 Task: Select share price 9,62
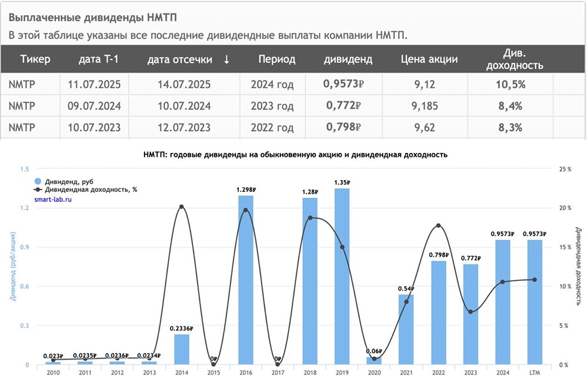coord(425,127)
